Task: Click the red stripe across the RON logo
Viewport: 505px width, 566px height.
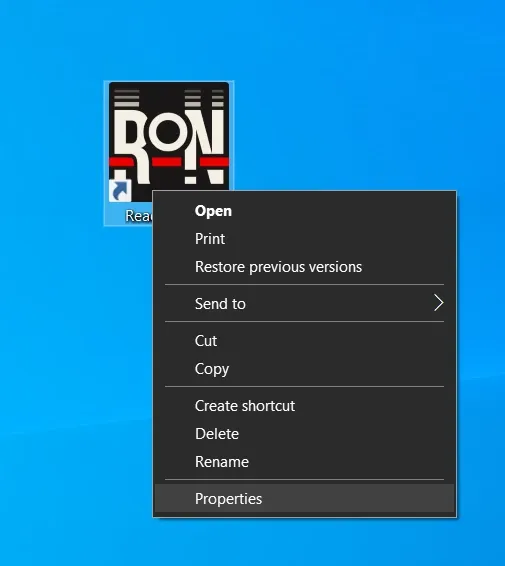Action: click(169, 162)
